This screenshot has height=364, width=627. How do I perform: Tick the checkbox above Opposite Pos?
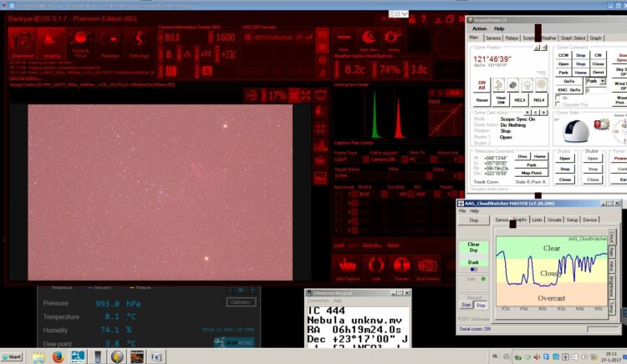tap(558, 98)
